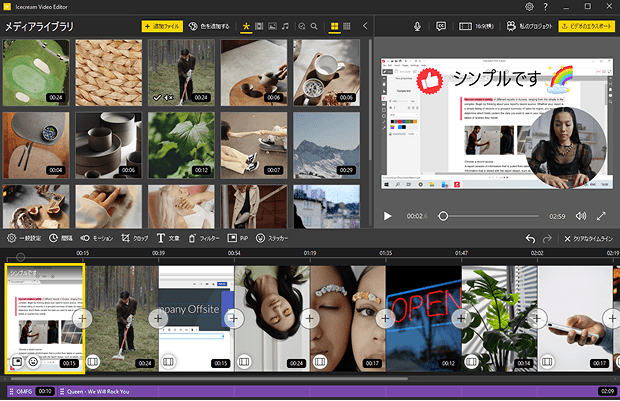
Task: Open the 16:9 aspect ratio dropdown
Action: click(476, 26)
